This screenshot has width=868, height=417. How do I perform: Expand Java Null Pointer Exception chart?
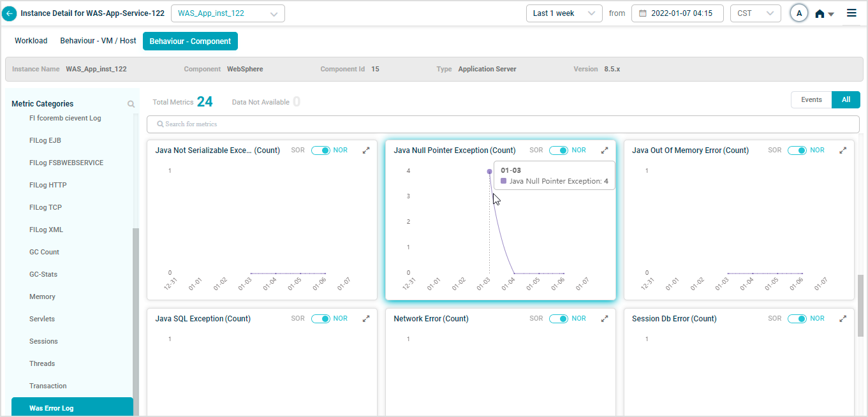pos(605,150)
